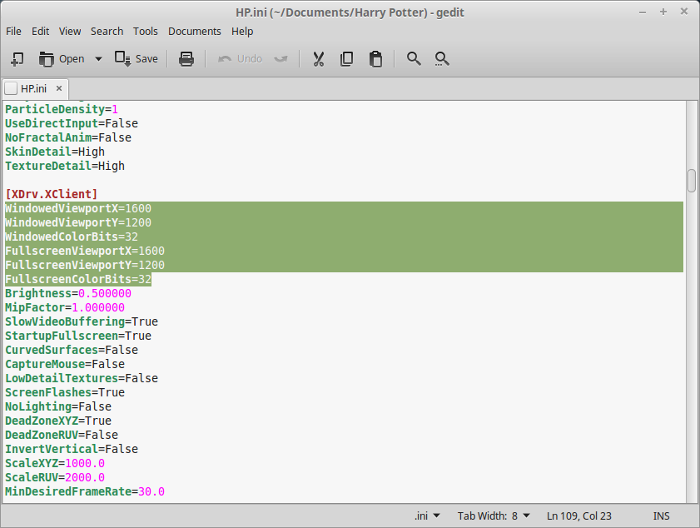
Task: Click the MipFactor=1.000000 line
Action: point(65,308)
